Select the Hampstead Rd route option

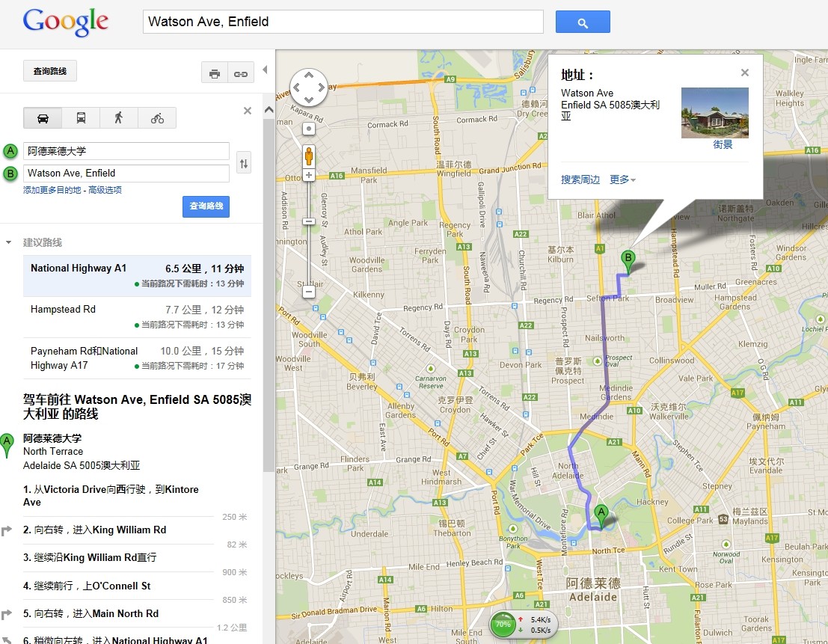137,316
